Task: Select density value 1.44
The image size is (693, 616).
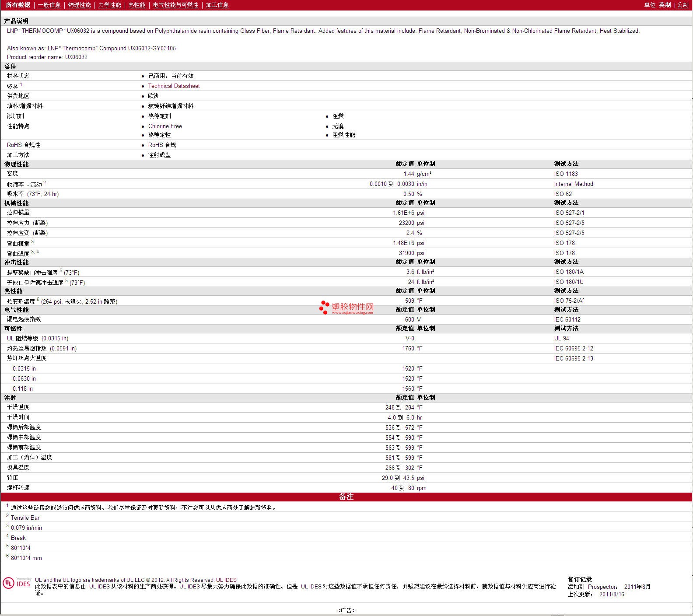Action: 409,174
